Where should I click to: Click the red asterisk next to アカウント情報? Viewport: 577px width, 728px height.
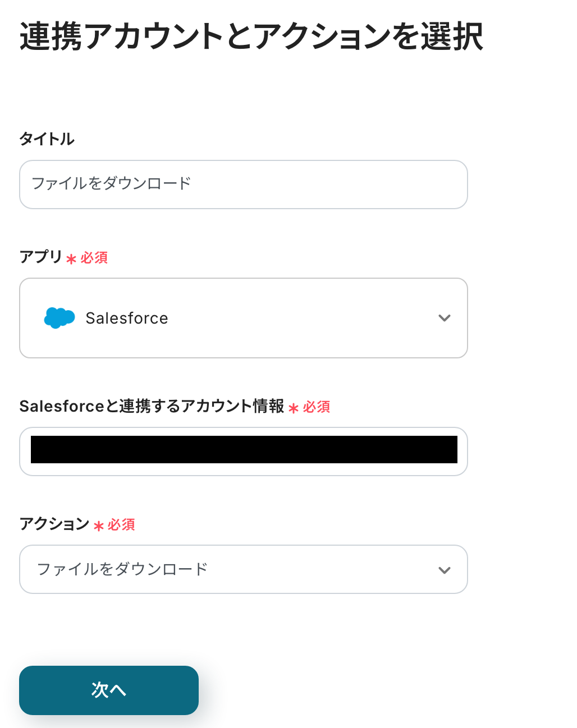294,408
